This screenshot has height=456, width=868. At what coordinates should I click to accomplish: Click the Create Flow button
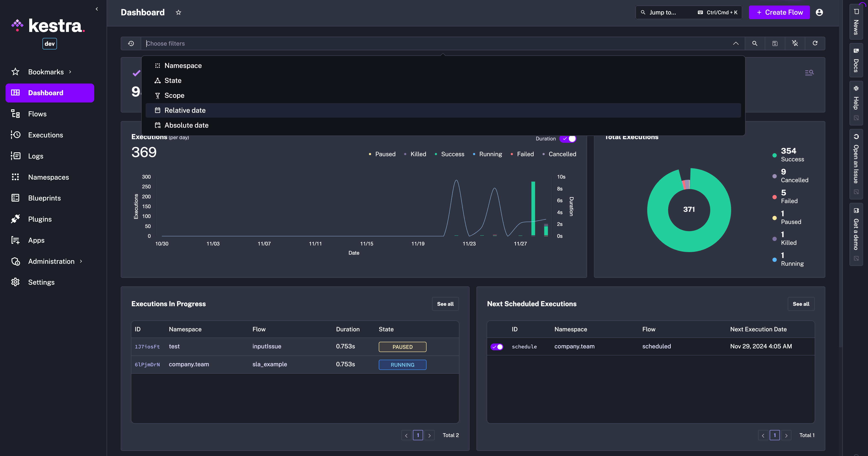pyautogui.click(x=779, y=12)
